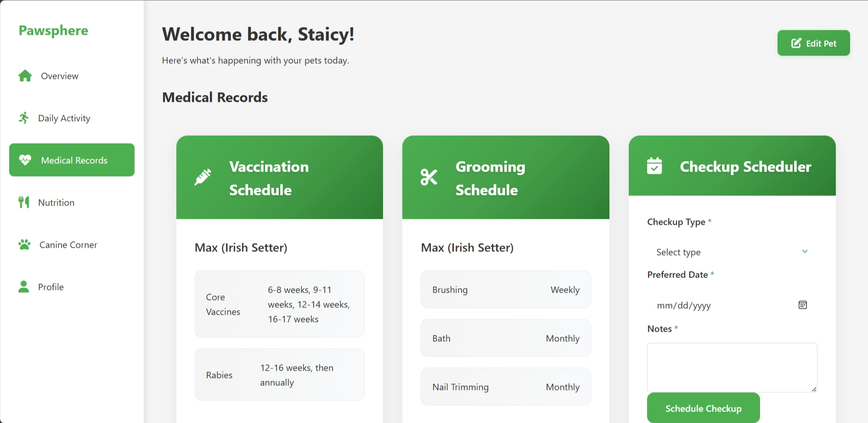Click the Medical Records heart icon
This screenshot has width=868, height=423.
(24, 160)
